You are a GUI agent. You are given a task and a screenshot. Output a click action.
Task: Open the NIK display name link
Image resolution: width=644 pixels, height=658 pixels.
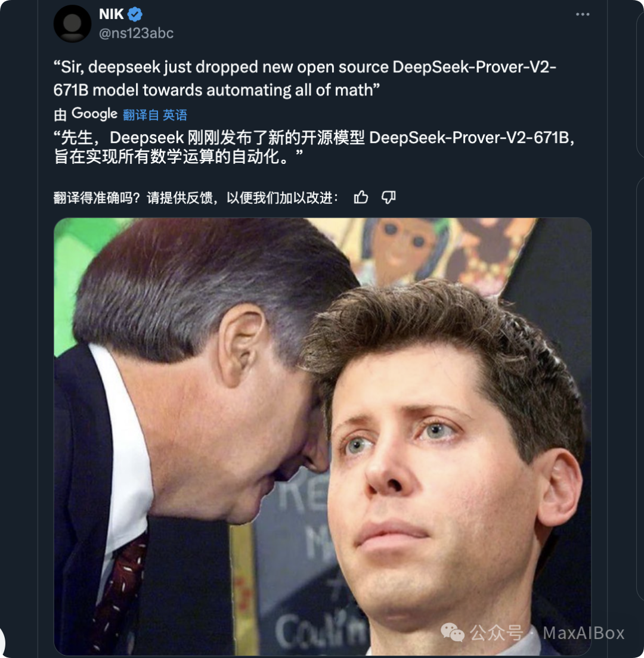click(112, 14)
